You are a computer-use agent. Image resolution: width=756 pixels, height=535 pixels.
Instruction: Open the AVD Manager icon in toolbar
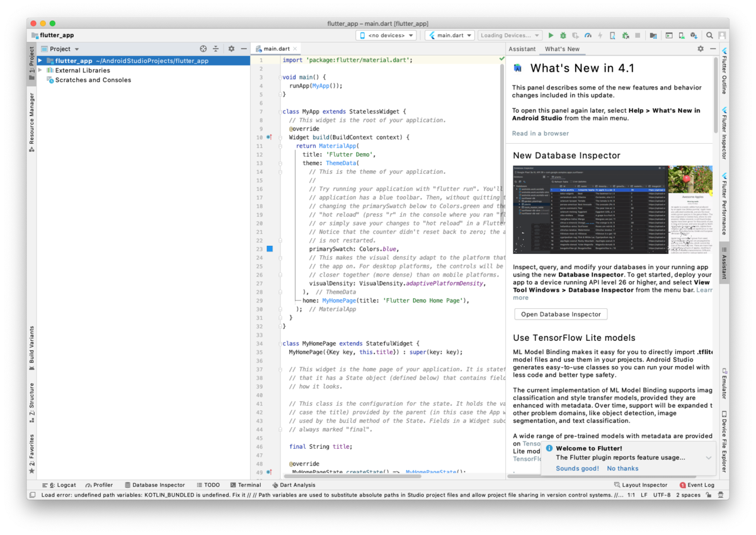point(682,35)
